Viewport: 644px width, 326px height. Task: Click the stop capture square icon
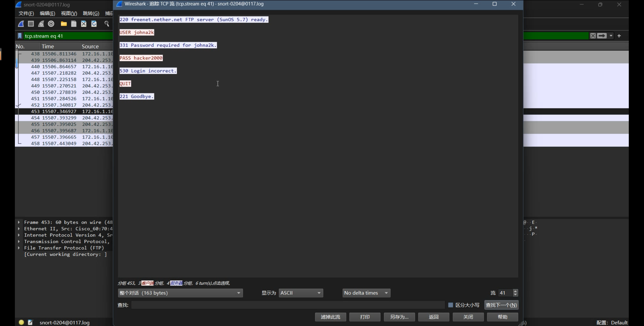[31, 24]
